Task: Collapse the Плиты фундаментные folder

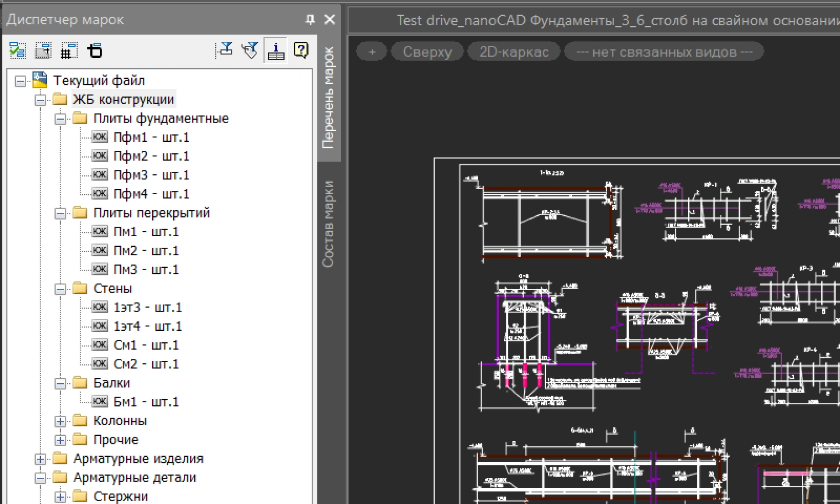Action: click(x=60, y=119)
